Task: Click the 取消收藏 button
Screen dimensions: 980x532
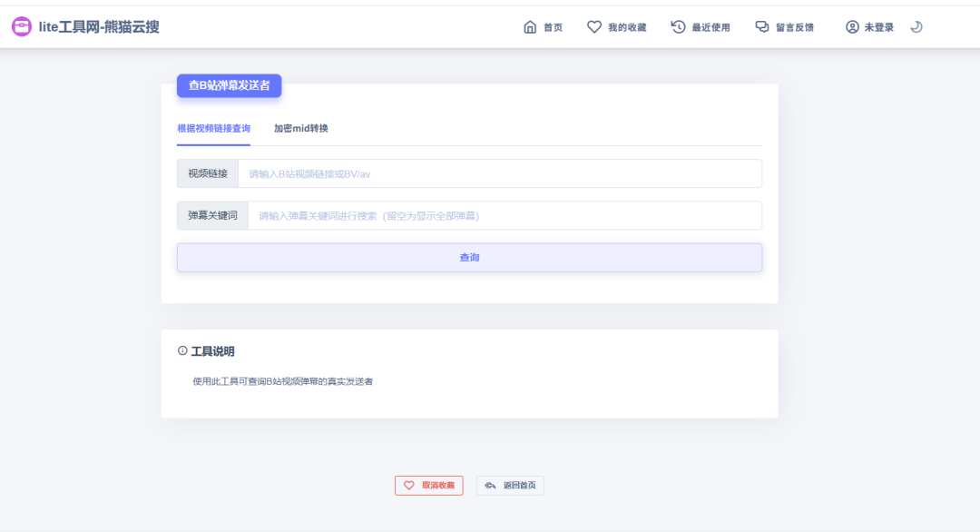Action: tap(429, 486)
